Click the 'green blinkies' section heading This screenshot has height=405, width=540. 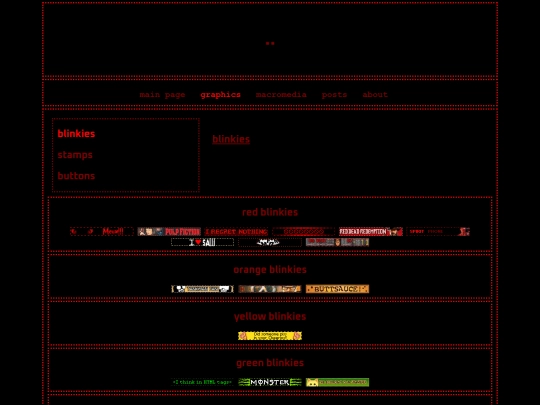(270, 363)
